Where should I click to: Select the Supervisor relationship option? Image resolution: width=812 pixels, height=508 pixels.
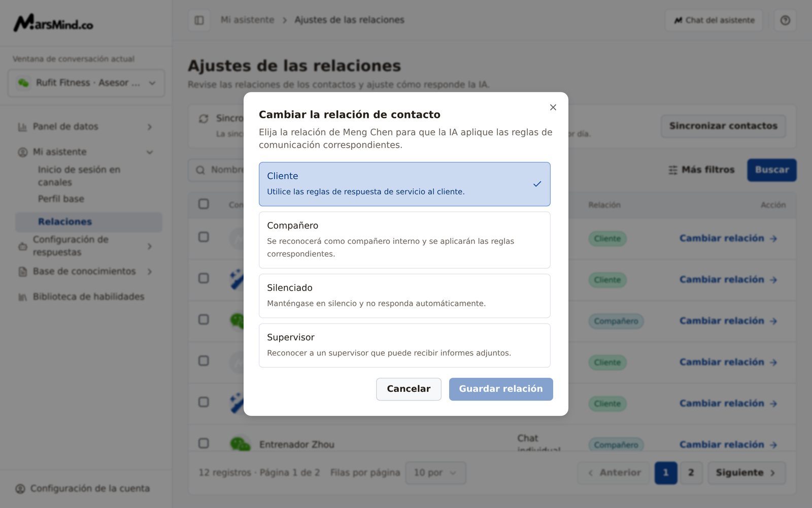point(404,345)
